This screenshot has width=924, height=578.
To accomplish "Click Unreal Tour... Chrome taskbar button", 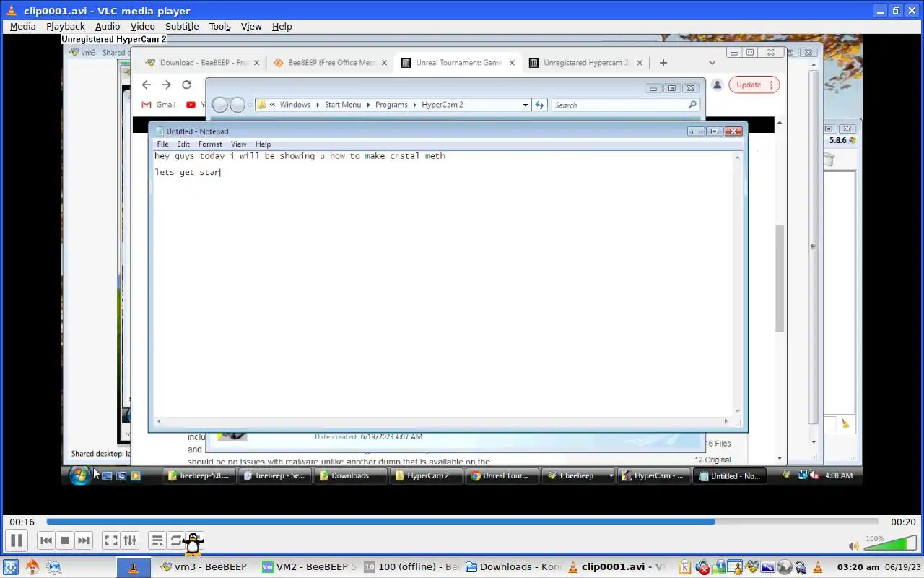I will [502, 475].
